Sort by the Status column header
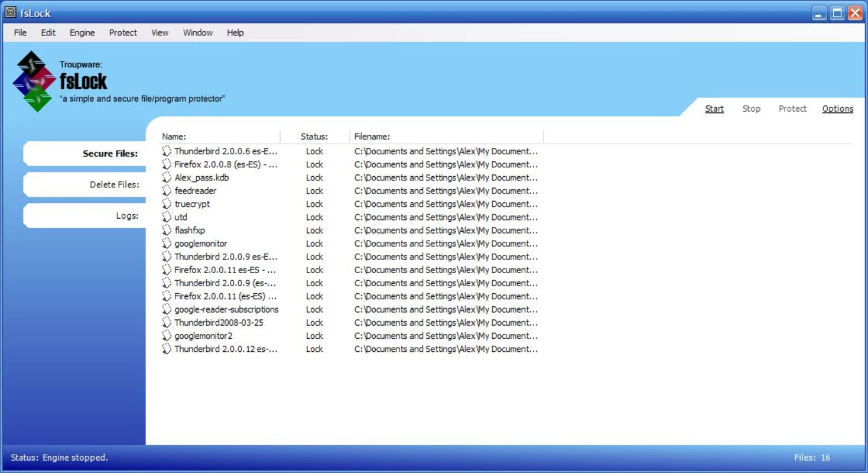Viewport: 868px width, 473px height. pyautogui.click(x=314, y=137)
